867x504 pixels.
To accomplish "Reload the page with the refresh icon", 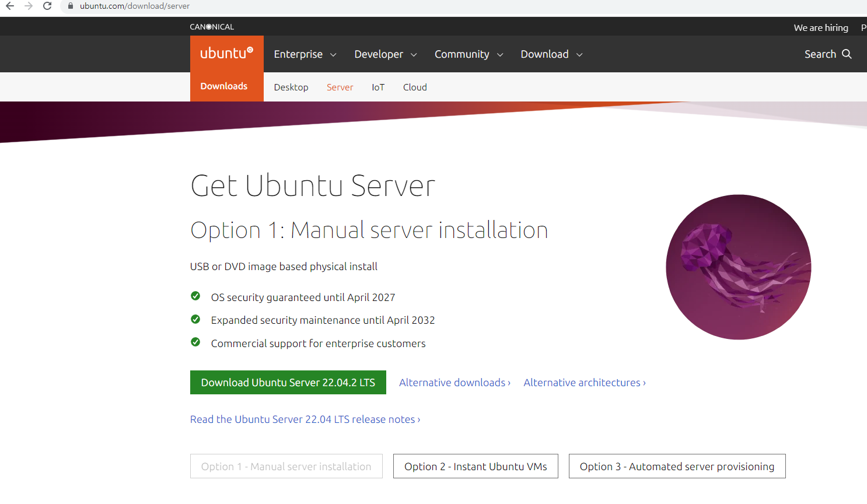I will click(47, 6).
